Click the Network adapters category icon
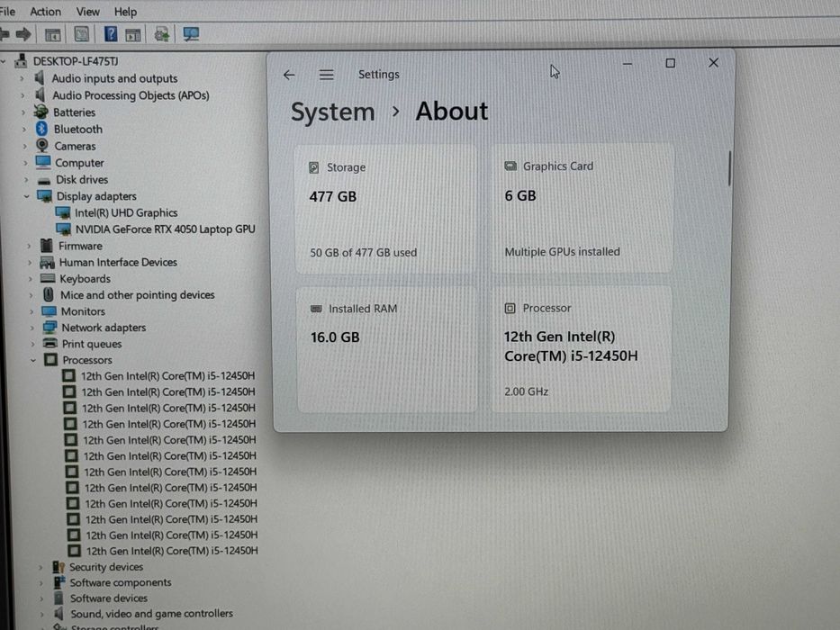This screenshot has height=630, width=840. click(50, 328)
